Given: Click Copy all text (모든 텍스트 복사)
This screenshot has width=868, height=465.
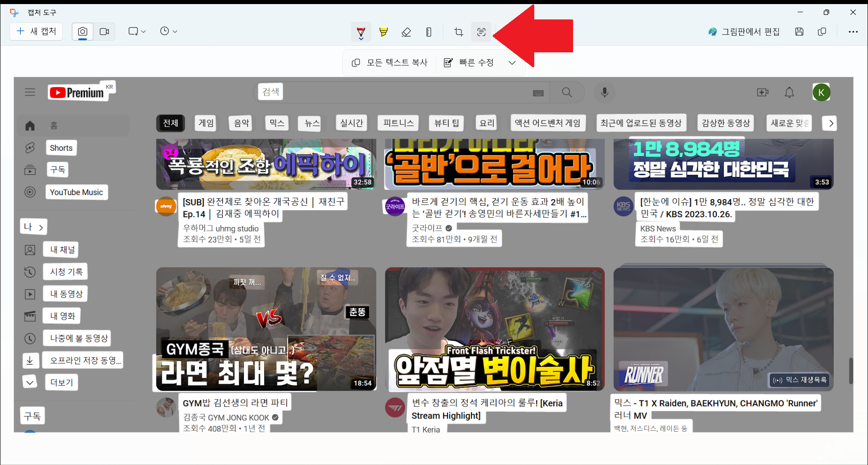Looking at the screenshot, I should 389,62.
